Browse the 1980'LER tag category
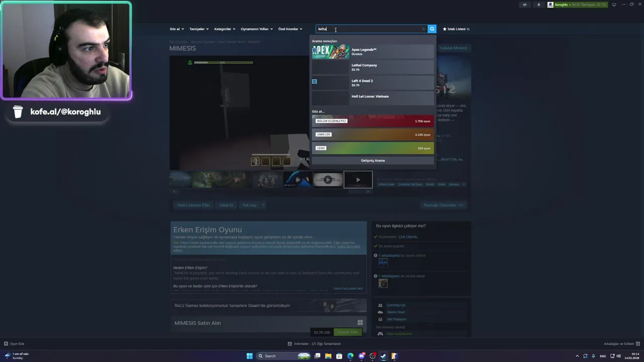644x362 pixels. [x=372, y=135]
